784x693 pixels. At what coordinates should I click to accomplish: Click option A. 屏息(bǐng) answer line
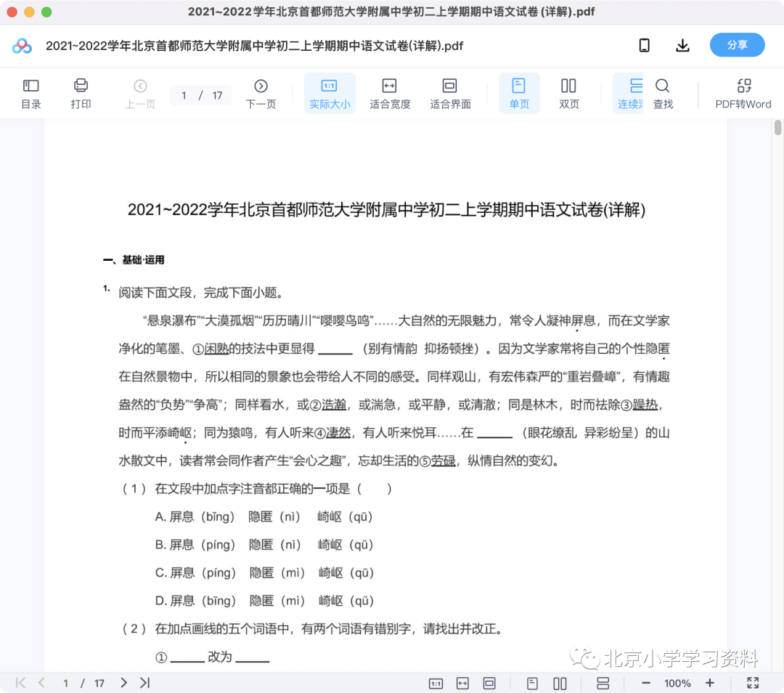point(264,516)
